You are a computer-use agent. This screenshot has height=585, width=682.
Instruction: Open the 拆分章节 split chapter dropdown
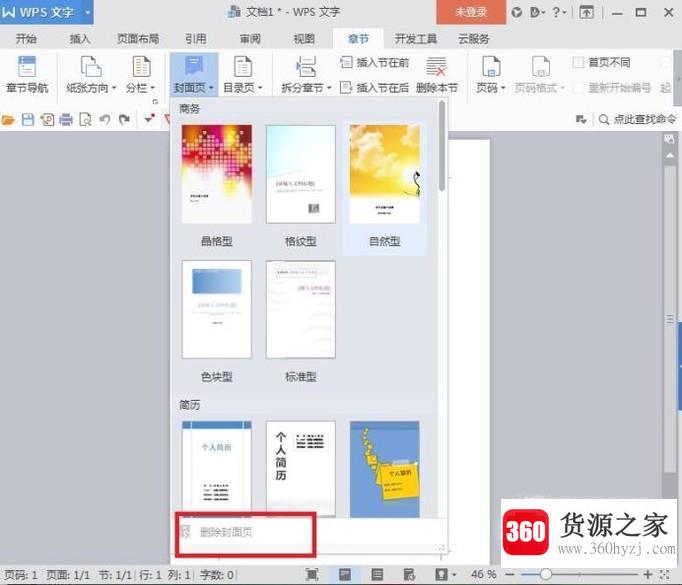click(x=306, y=74)
